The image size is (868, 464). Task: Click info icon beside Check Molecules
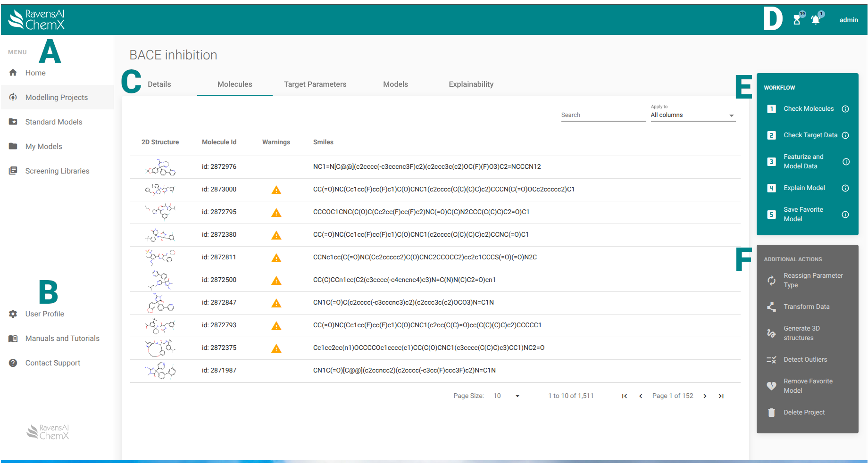point(845,109)
